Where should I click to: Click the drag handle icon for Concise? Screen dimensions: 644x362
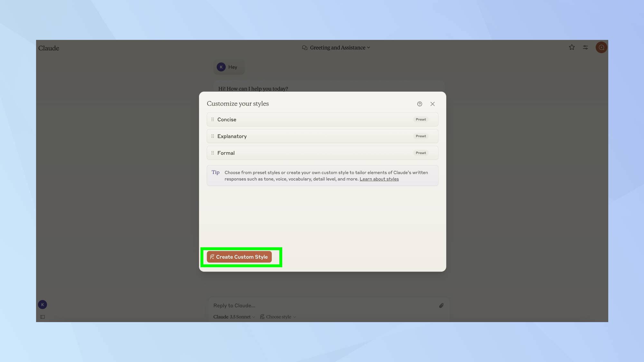[x=213, y=119]
